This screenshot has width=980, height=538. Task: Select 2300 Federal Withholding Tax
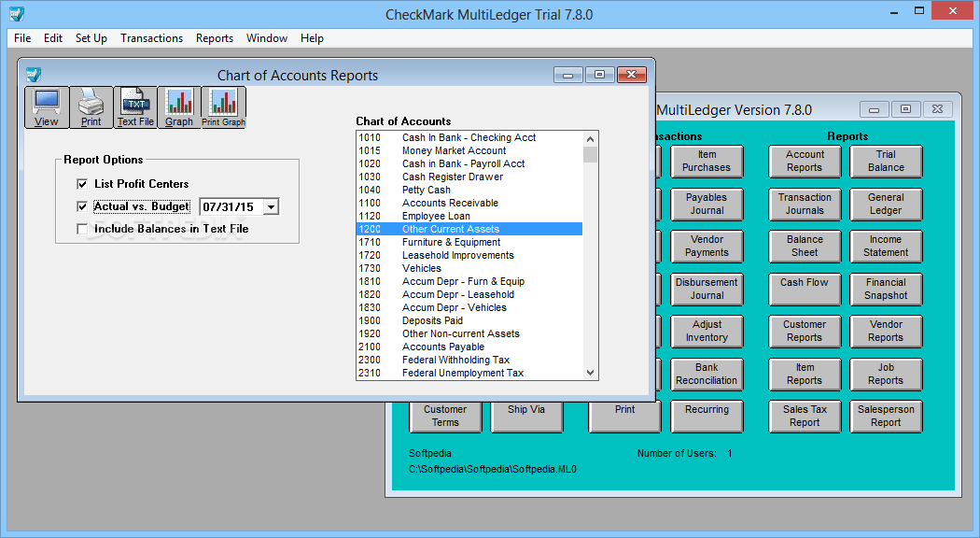[469, 361]
